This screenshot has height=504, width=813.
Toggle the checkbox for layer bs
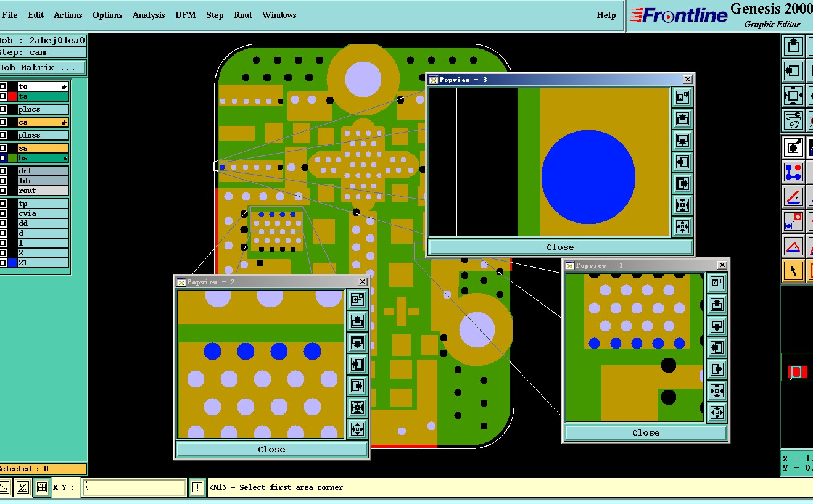[3, 158]
